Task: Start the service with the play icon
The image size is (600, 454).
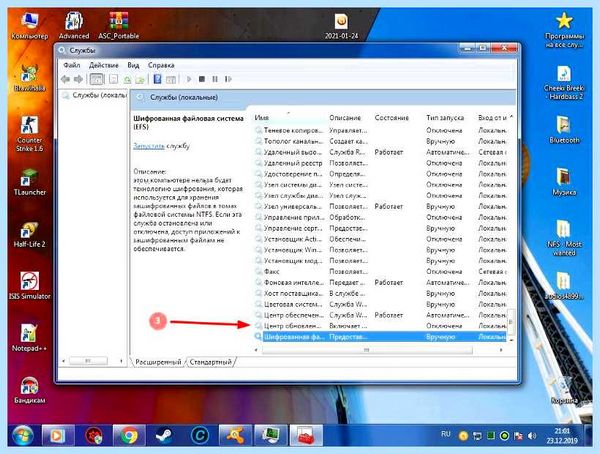Action: click(x=189, y=79)
